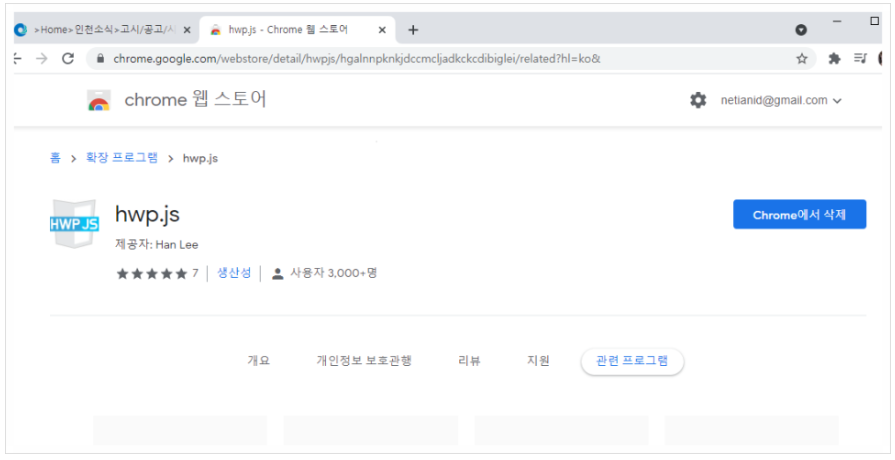Go to 확장 프로그램 breadcrumb link
This screenshot has height=460, width=895.
pos(122,158)
